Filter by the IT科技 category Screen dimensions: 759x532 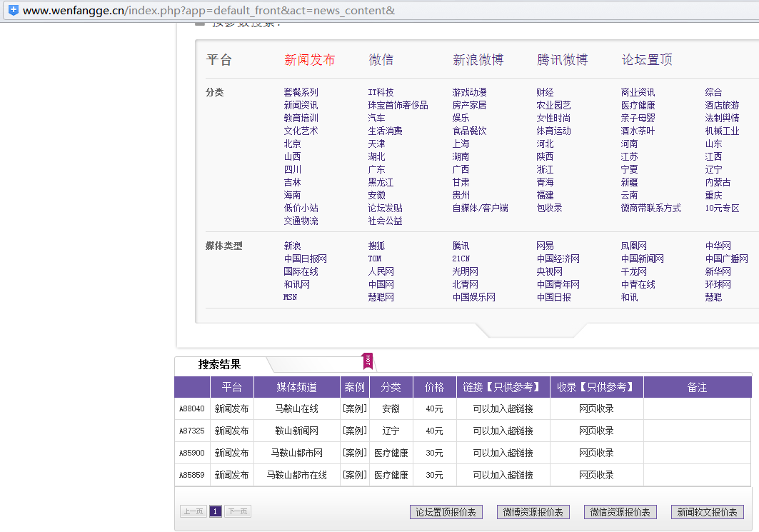[381, 92]
